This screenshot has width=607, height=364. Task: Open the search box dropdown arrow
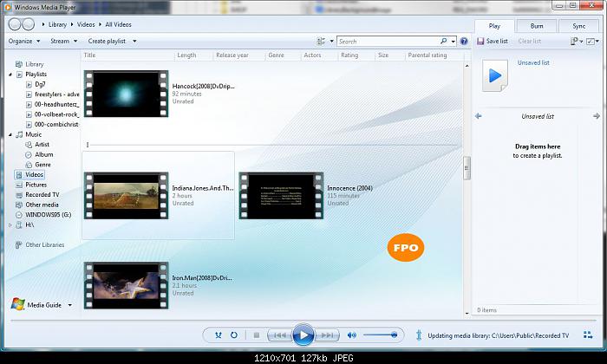453,41
